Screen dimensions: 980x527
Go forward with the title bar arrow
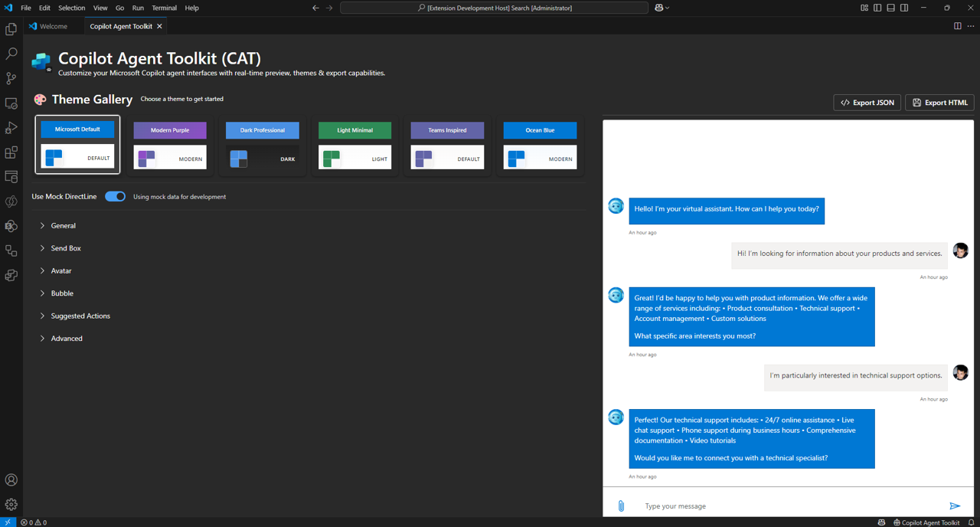330,8
